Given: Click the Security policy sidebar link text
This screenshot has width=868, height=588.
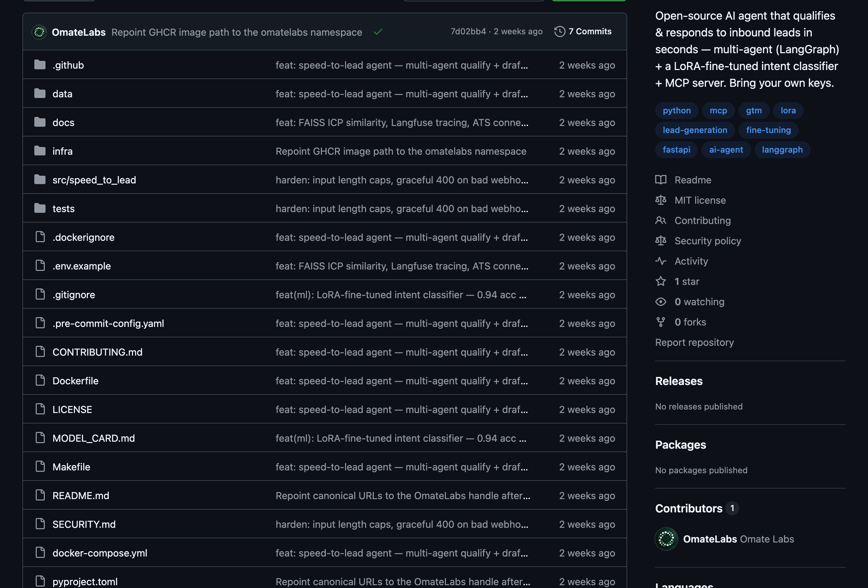Looking at the screenshot, I should [x=707, y=241].
